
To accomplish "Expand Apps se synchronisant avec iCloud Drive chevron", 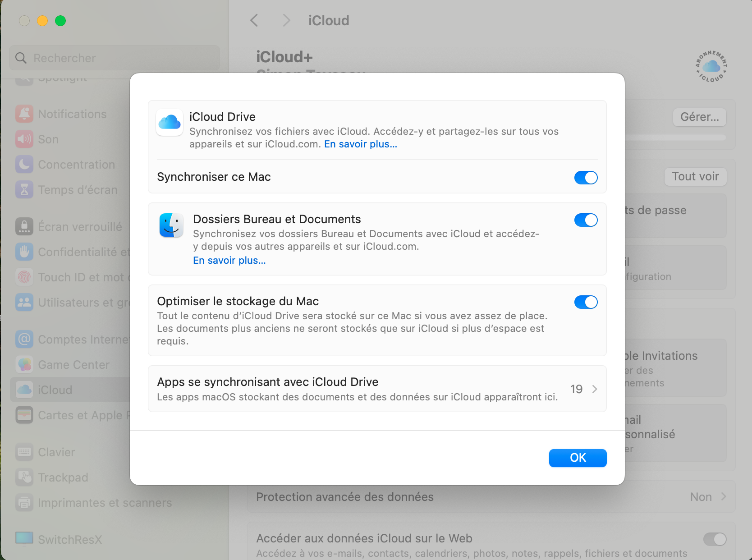I will click(595, 389).
